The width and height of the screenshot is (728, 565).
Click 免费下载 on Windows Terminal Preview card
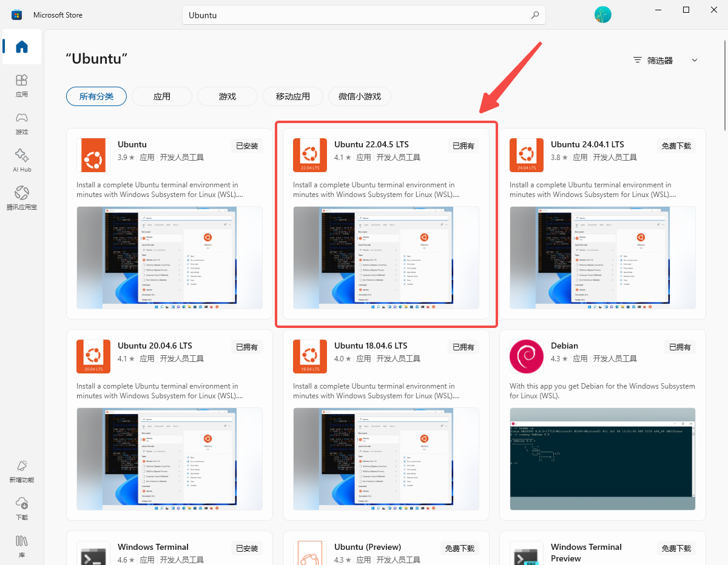[x=676, y=548]
